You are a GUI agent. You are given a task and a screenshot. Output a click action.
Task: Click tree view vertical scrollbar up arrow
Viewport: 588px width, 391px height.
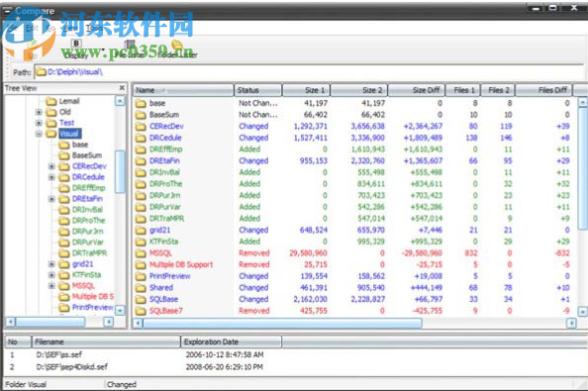[x=120, y=101]
